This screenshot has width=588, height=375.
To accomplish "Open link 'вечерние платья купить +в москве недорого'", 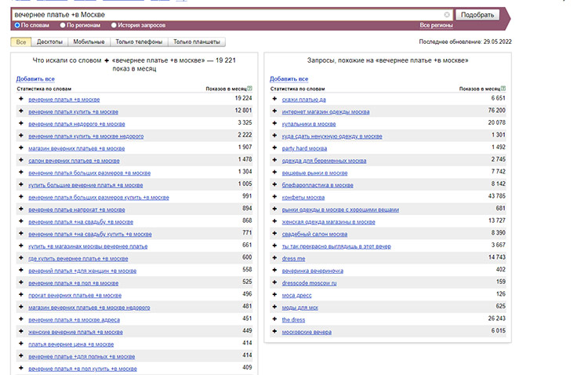I will tap(86, 137).
